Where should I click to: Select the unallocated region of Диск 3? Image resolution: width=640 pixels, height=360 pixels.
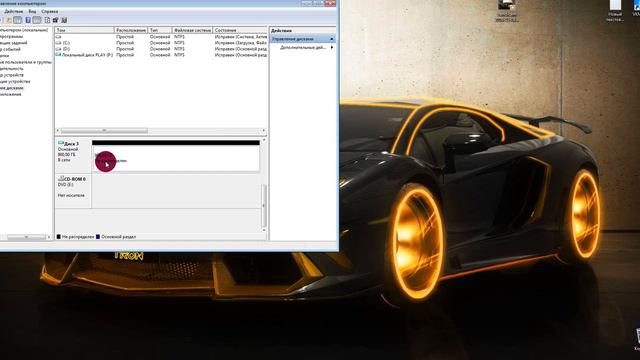point(176,156)
